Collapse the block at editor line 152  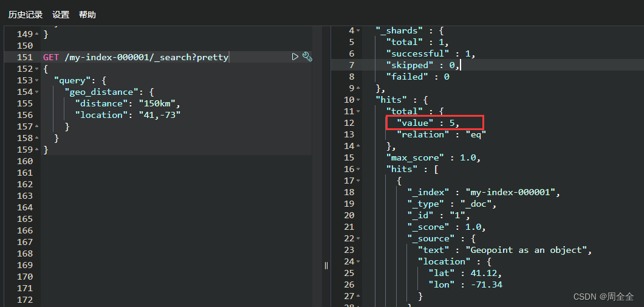[x=38, y=69]
